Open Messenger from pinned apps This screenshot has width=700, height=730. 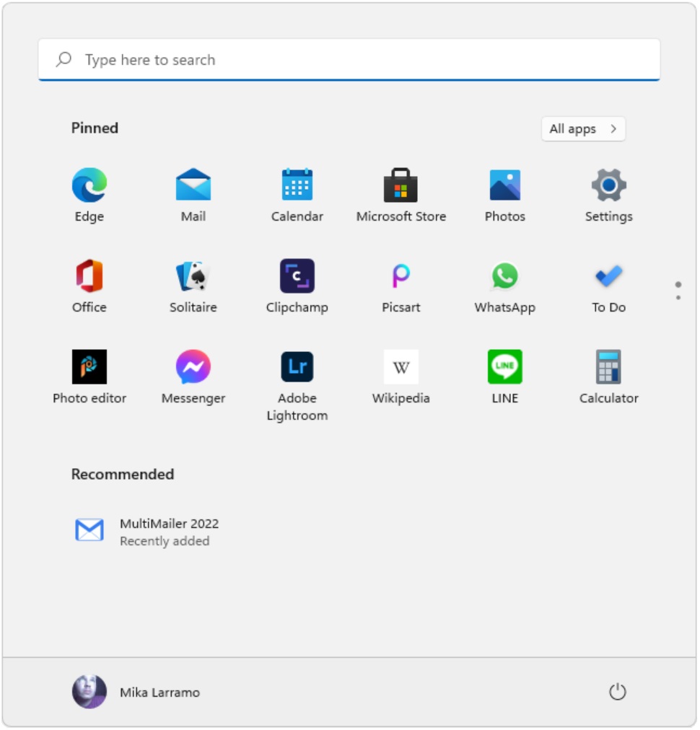tap(193, 367)
